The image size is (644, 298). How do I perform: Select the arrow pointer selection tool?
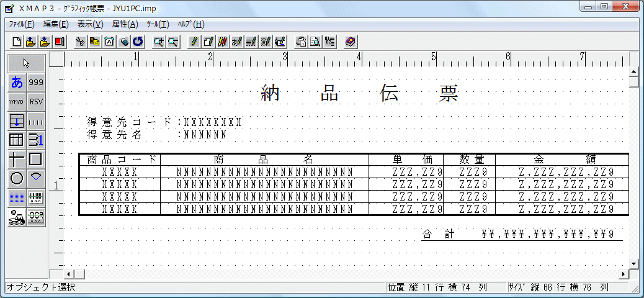(27, 63)
